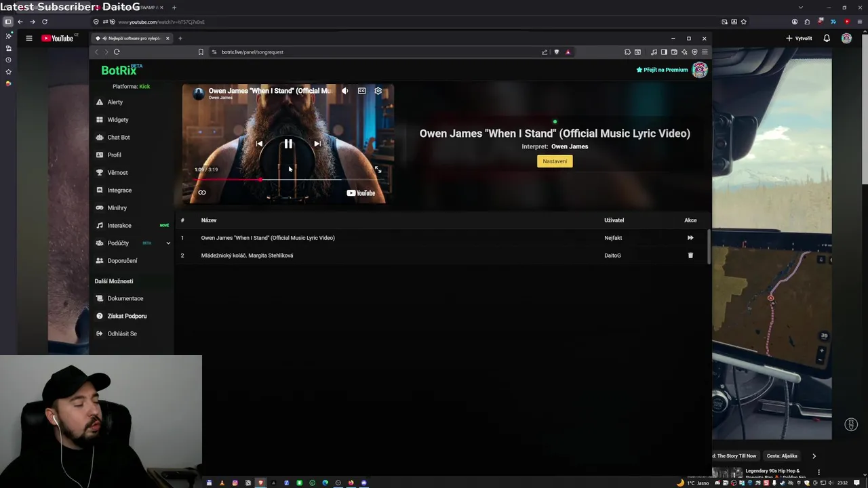Open the Chat Bot section

[x=119, y=138]
